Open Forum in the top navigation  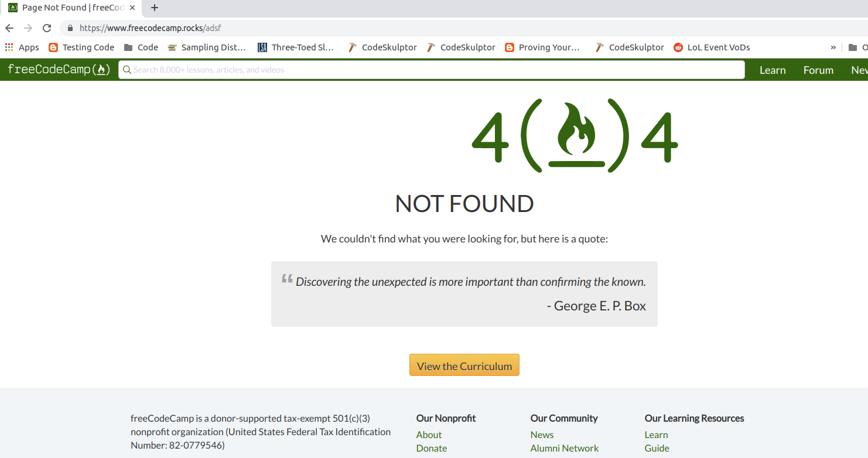pyautogui.click(x=818, y=70)
